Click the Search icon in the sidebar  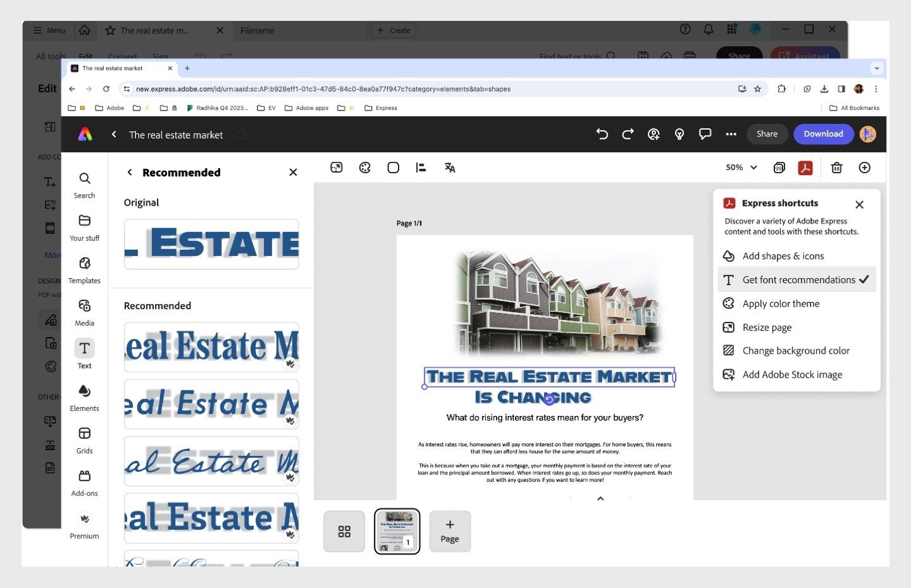84,182
